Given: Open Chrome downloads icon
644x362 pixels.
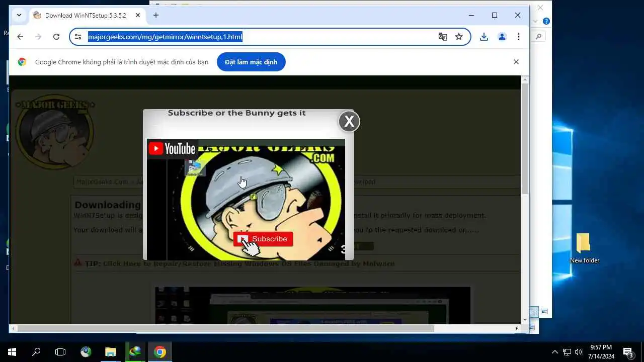Looking at the screenshot, I should click(x=484, y=37).
